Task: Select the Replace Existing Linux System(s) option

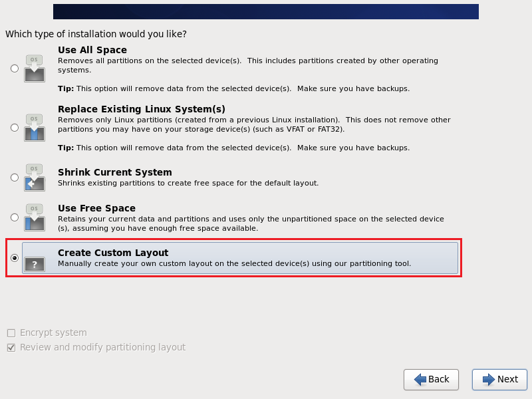Action: click(14, 127)
